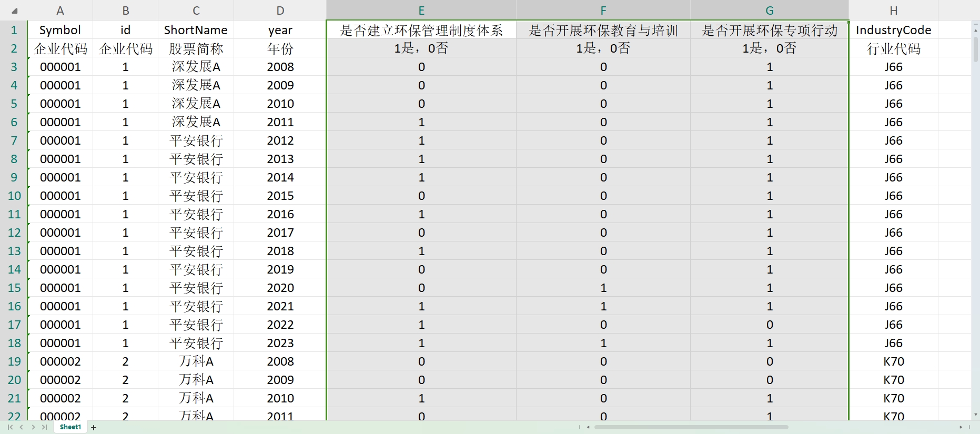Click the '年份' cell

coord(280,48)
